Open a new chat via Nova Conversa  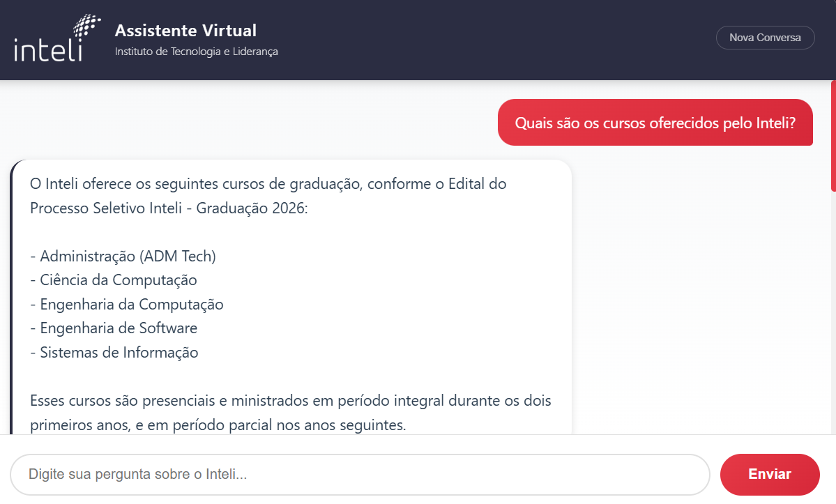[x=765, y=38]
